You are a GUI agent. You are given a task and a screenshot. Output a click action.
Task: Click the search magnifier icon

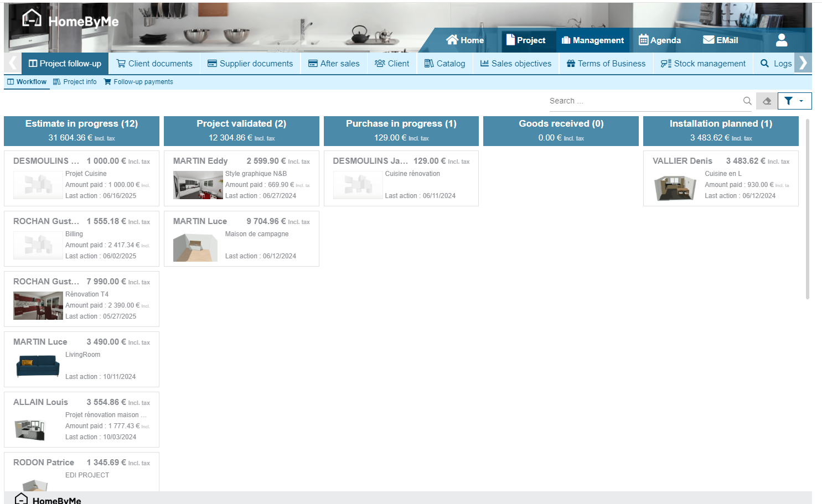[x=747, y=101]
